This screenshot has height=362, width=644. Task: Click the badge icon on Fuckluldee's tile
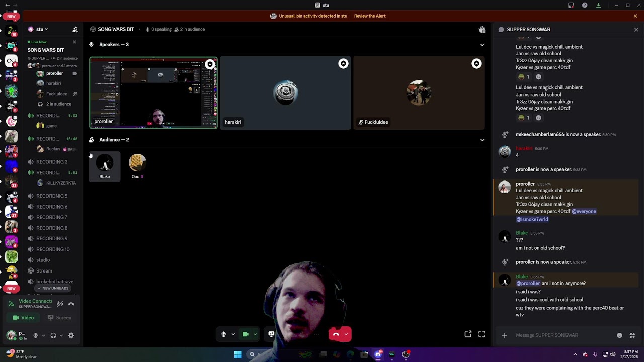pyautogui.click(x=476, y=63)
